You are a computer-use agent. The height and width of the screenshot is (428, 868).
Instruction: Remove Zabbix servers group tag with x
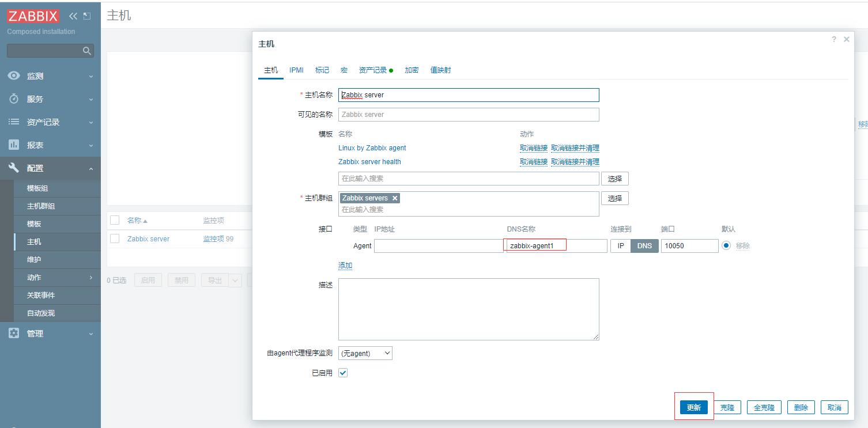395,198
